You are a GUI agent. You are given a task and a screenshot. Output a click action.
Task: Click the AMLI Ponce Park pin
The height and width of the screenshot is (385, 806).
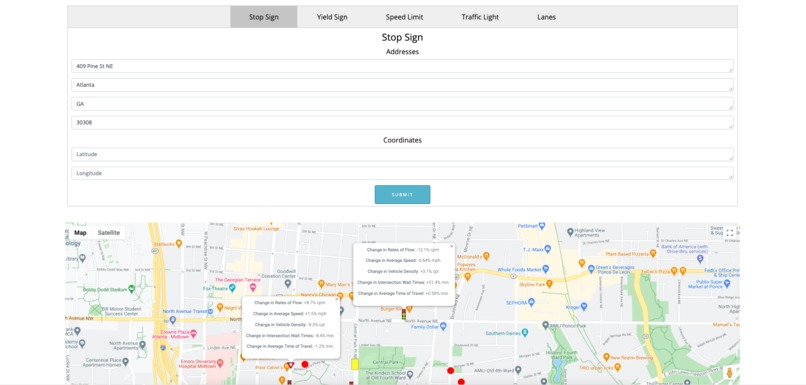(x=545, y=325)
